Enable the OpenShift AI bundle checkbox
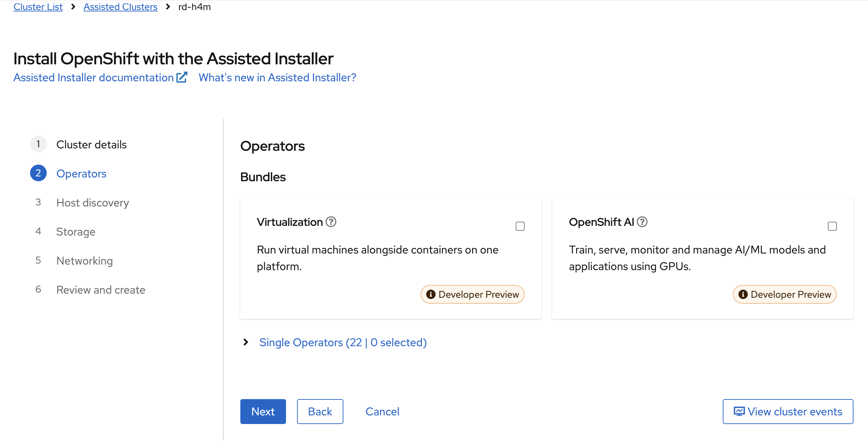 pos(832,226)
